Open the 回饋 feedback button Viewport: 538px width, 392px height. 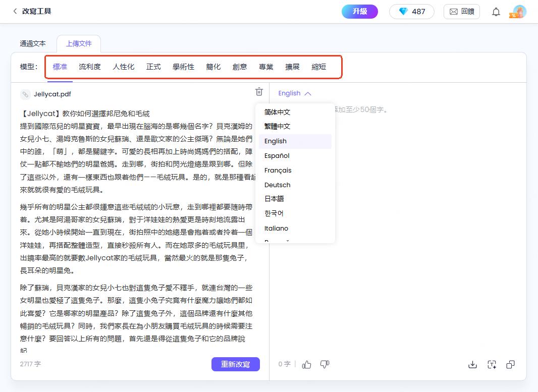pos(461,12)
